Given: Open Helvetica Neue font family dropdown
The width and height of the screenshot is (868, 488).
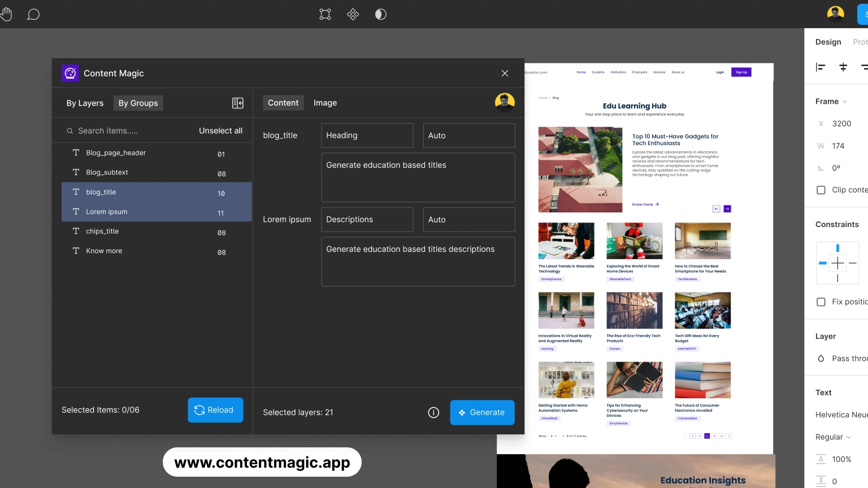Looking at the screenshot, I should pos(841,415).
